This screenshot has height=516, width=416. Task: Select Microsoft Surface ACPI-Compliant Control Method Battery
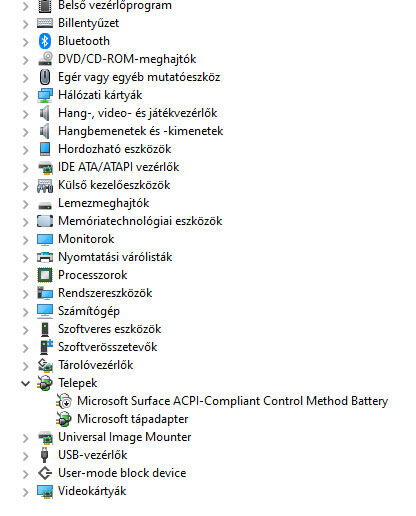click(x=232, y=401)
